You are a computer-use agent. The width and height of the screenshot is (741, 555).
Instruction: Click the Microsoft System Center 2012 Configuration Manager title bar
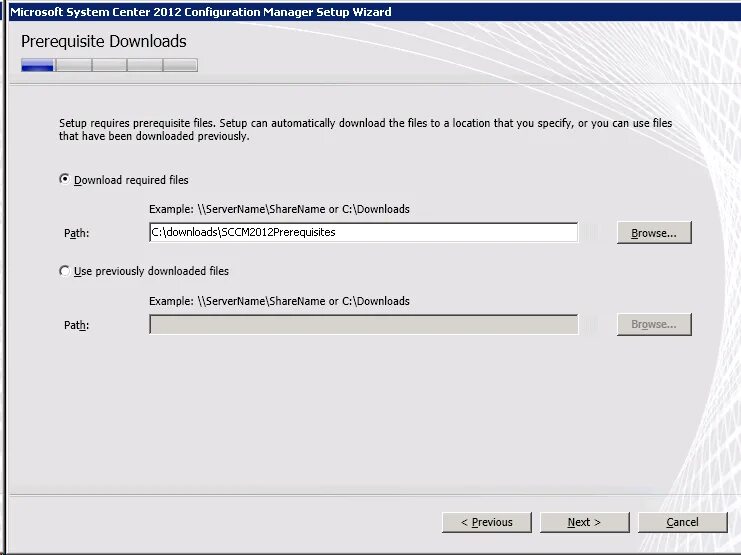(373, 12)
